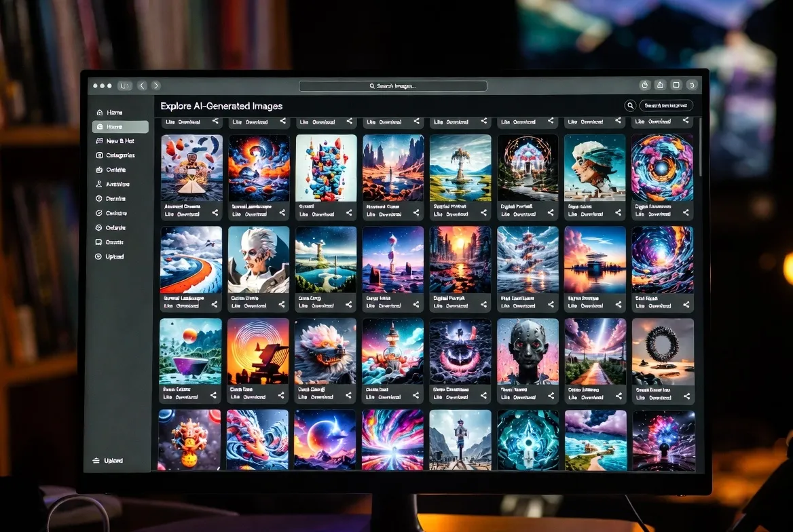Open the tower on a green island thumbnail
The width and height of the screenshot is (793, 532).
click(x=326, y=260)
